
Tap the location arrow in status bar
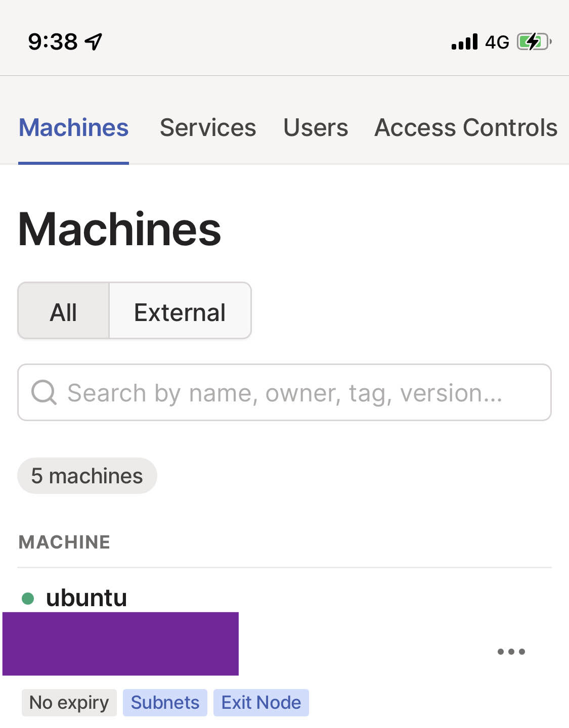pyautogui.click(x=94, y=41)
